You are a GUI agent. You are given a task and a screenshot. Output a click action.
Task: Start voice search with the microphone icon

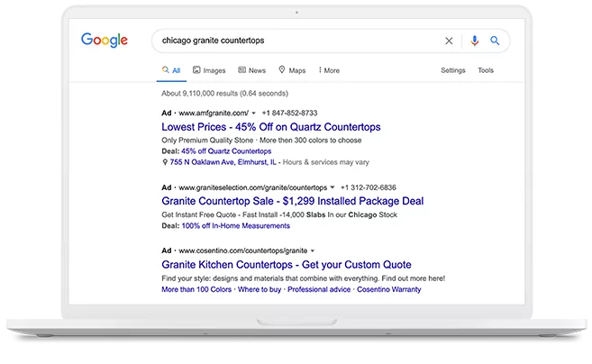tap(475, 41)
